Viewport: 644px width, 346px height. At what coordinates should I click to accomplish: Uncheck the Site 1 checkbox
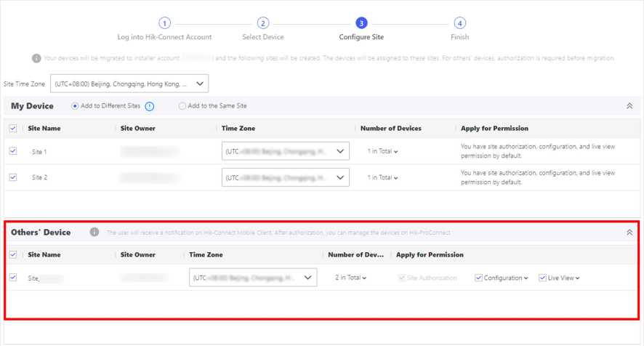coord(13,151)
